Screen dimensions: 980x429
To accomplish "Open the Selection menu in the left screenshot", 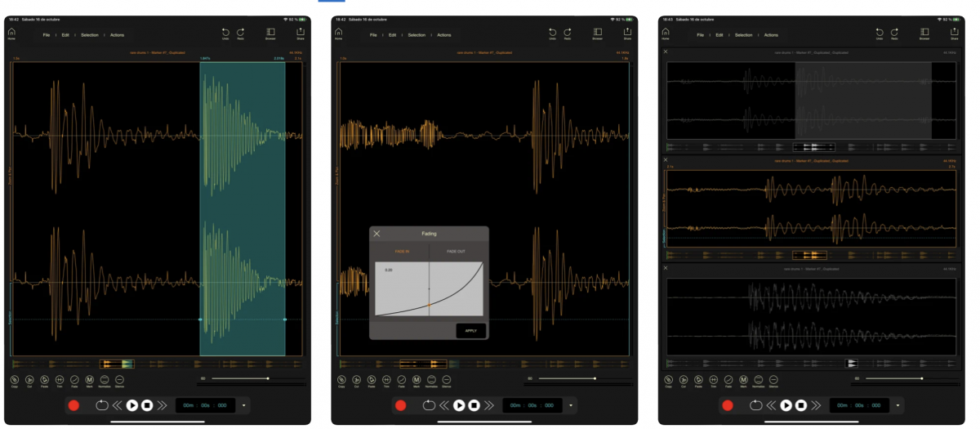I will point(90,35).
